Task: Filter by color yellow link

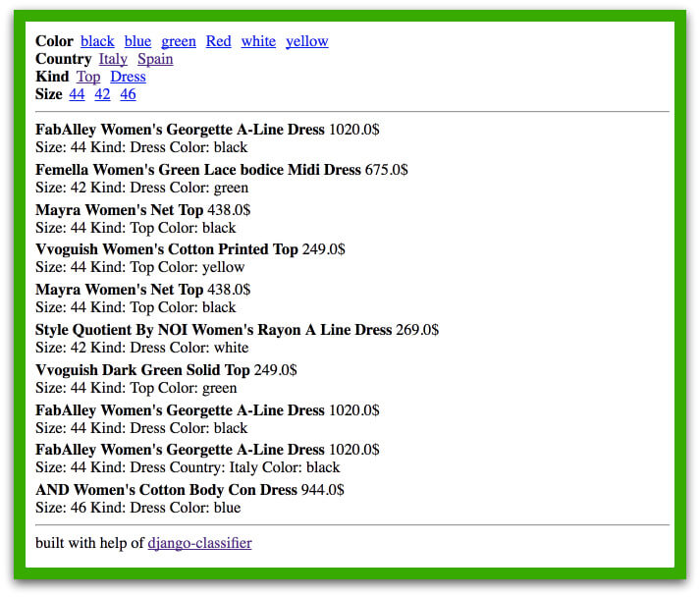Action: coord(307,41)
